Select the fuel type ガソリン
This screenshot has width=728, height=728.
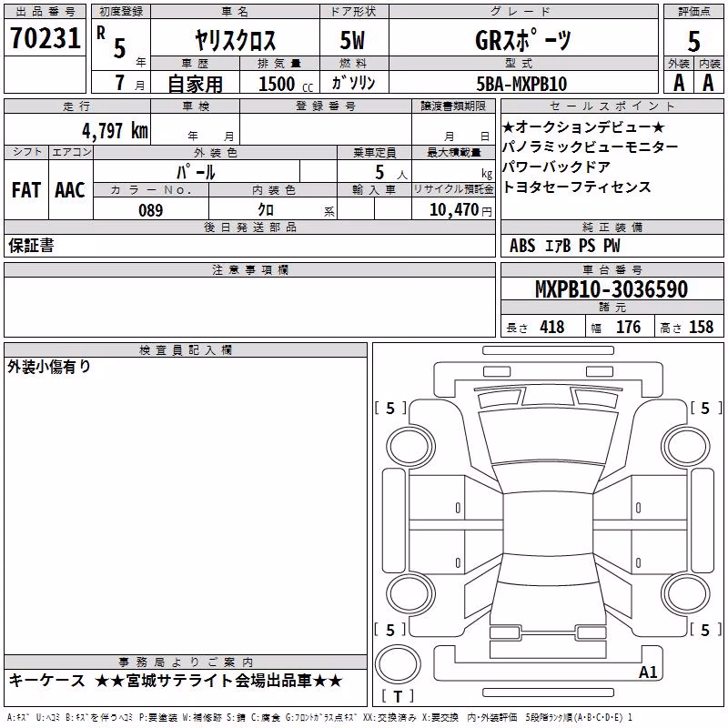353,83
